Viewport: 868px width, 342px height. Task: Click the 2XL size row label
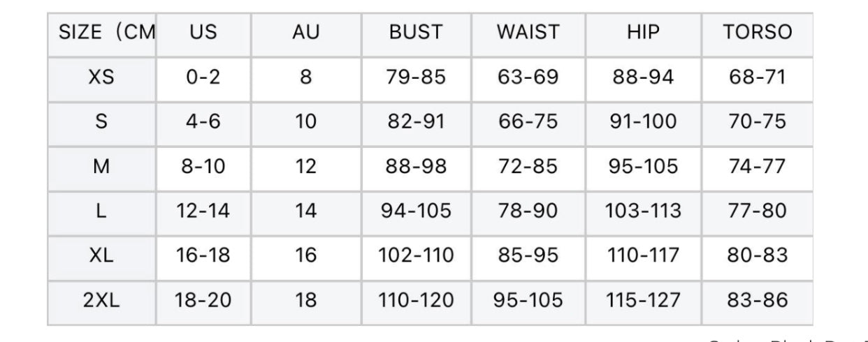coord(101,300)
